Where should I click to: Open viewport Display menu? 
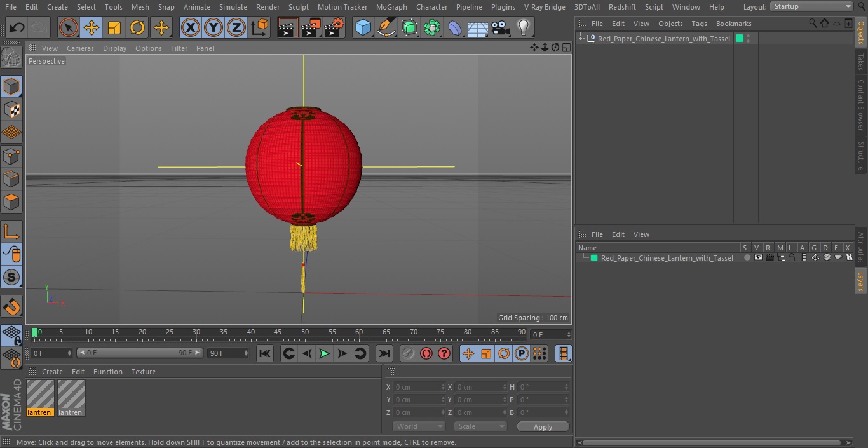[114, 48]
